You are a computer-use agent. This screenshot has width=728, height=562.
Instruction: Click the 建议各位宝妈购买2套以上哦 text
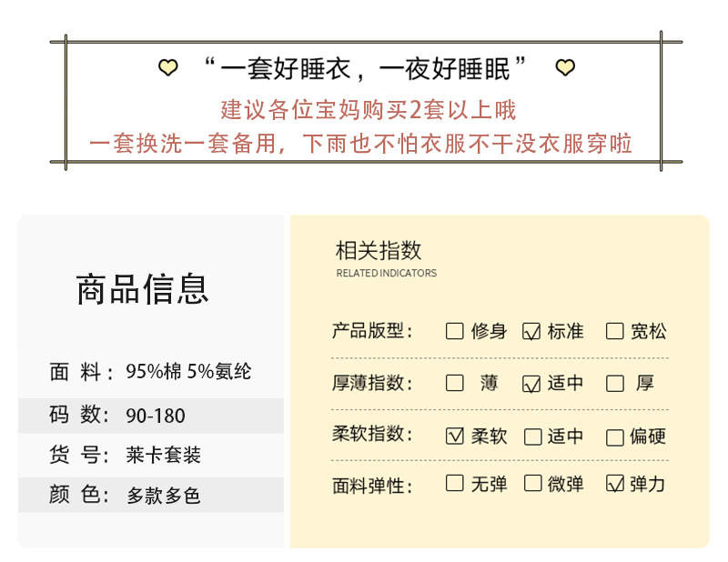coord(369,110)
